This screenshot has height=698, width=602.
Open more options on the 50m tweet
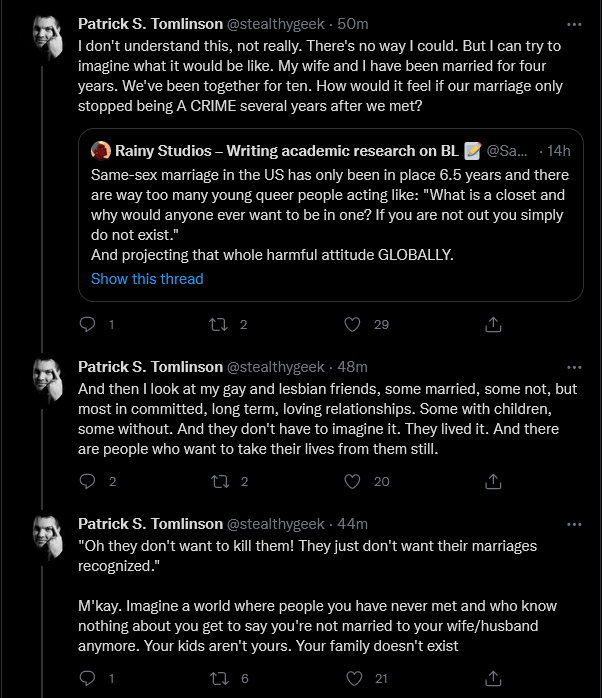point(574,24)
